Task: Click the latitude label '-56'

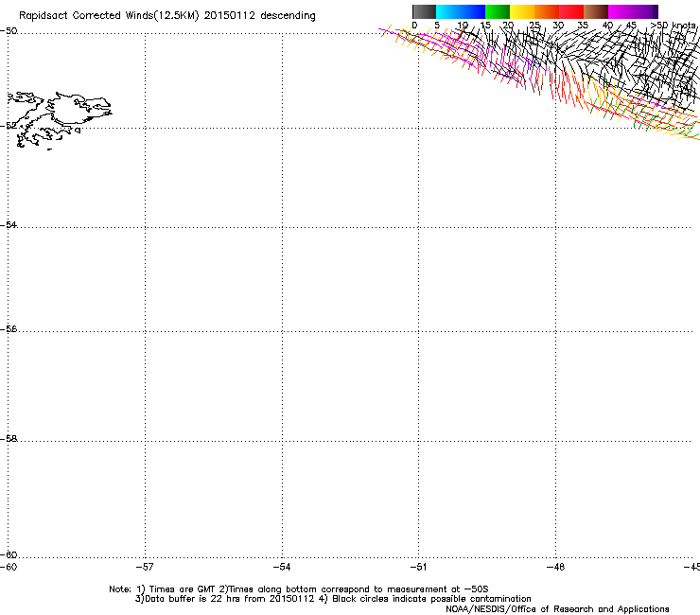Action: pyautogui.click(x=9, y=328)
